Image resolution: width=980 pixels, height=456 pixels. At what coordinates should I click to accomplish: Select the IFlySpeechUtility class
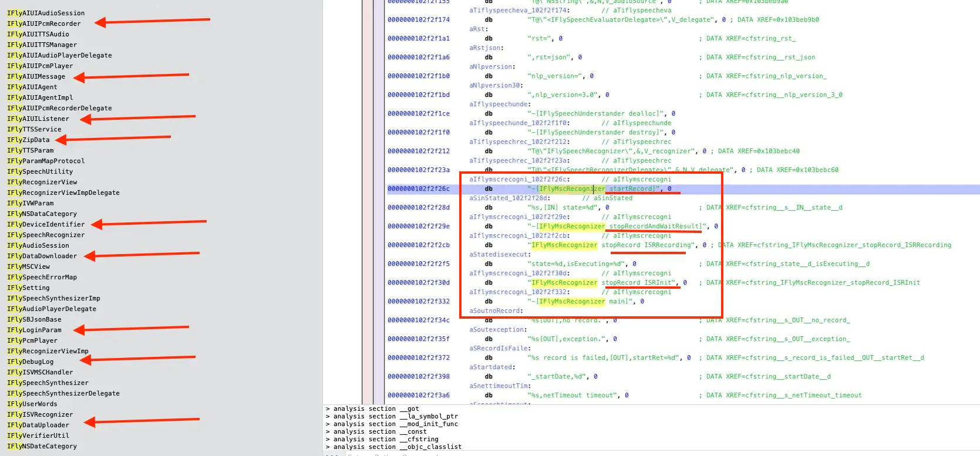(40, 171)
